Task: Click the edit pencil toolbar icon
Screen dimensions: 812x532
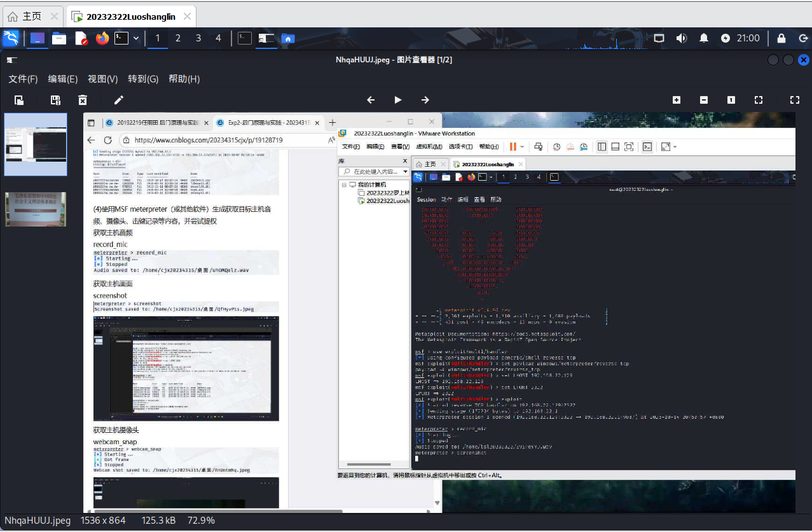Action: pos(118,100)
